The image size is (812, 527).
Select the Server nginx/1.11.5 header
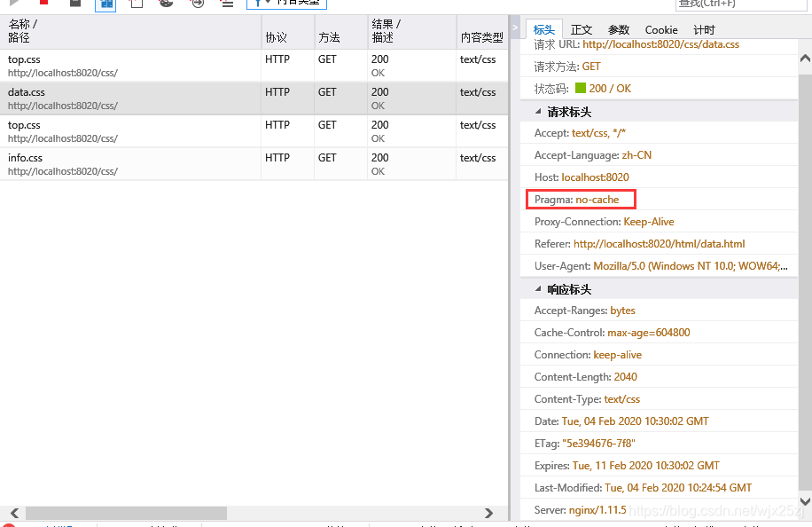659,510
